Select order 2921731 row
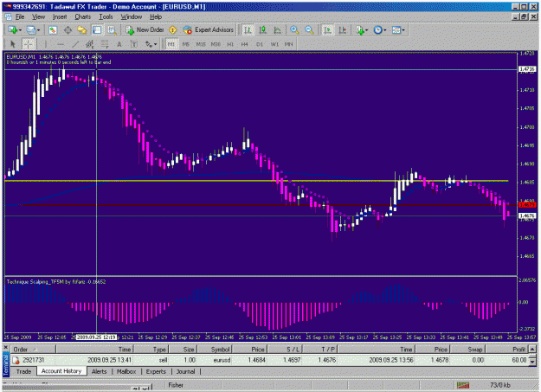Viewport: 541px width, 392px height. 269,360
